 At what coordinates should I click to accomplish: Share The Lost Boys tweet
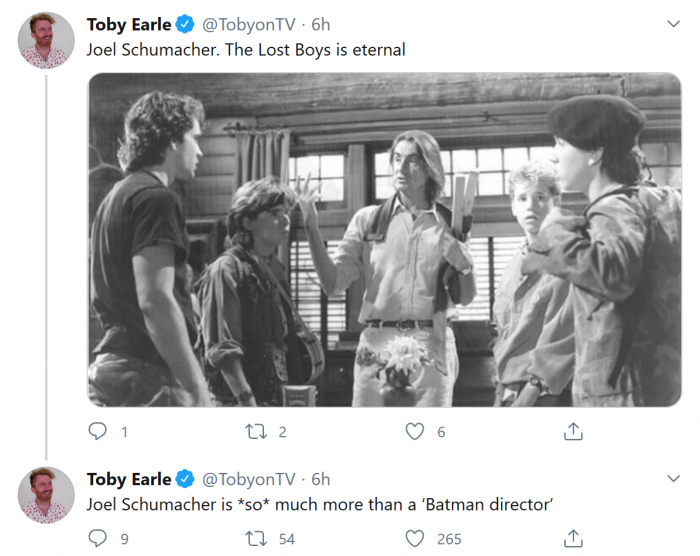tap(573, 431)
